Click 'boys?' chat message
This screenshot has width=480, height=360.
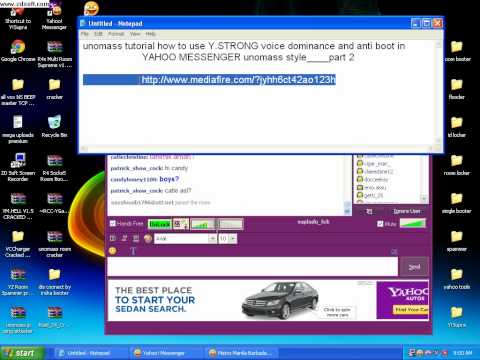tap(169, 179)
